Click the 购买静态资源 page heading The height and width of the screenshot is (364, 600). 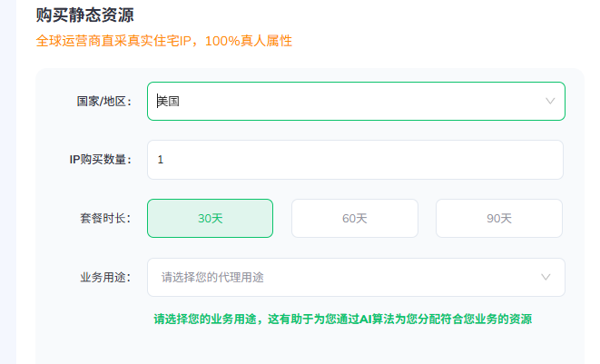pyautogui.click(x=84, y=15)
